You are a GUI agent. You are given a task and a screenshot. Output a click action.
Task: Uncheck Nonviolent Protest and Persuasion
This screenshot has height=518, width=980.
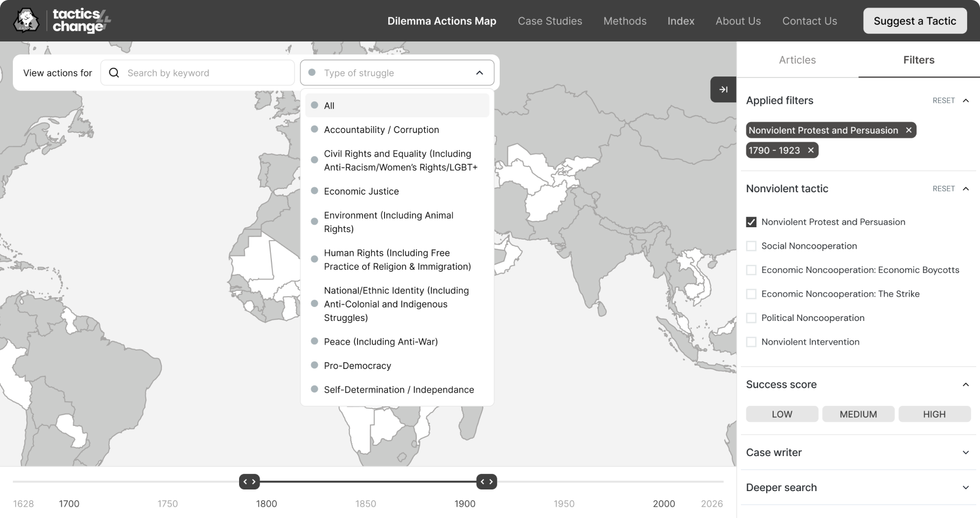click(751, 221)
